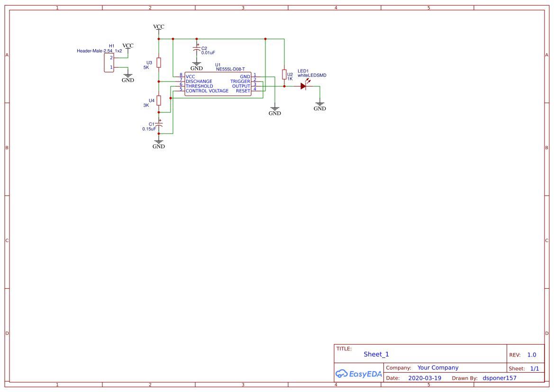Select the NE555L-D08-T timer symbol U1

[x=218, y=83]
